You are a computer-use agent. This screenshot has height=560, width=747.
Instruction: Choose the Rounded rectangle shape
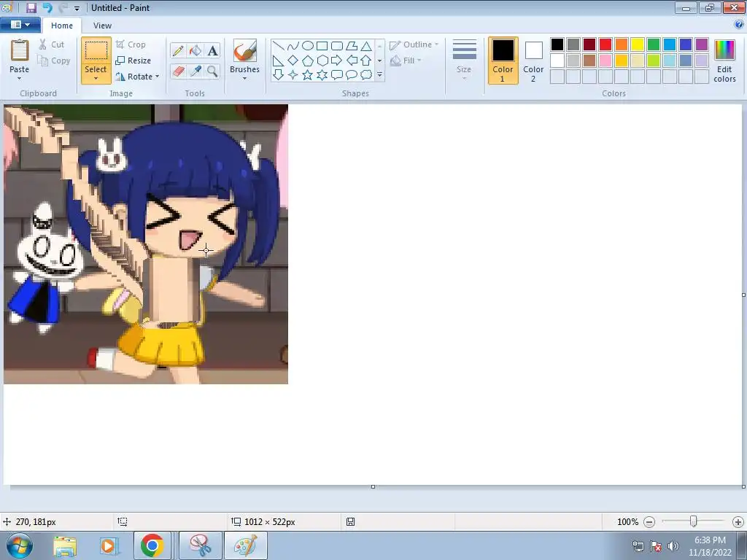pyautogui.click(x=337, y=46)
